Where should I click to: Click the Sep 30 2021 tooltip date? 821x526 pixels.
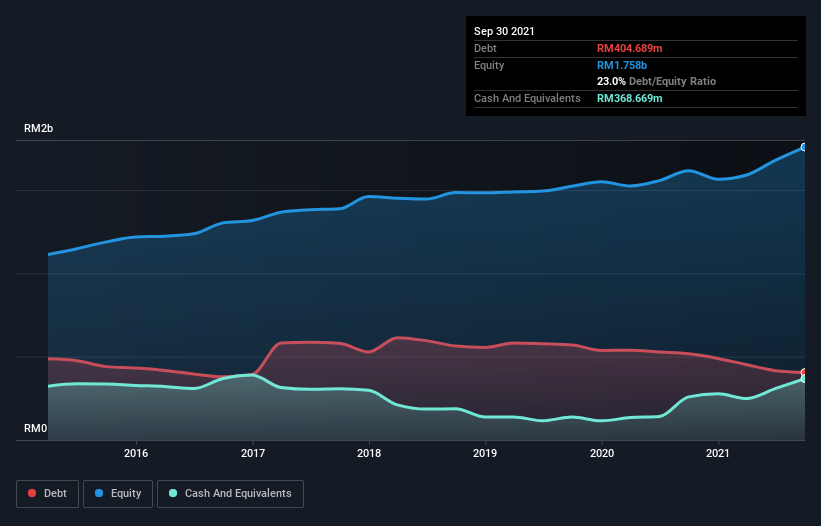pos(504,31)
